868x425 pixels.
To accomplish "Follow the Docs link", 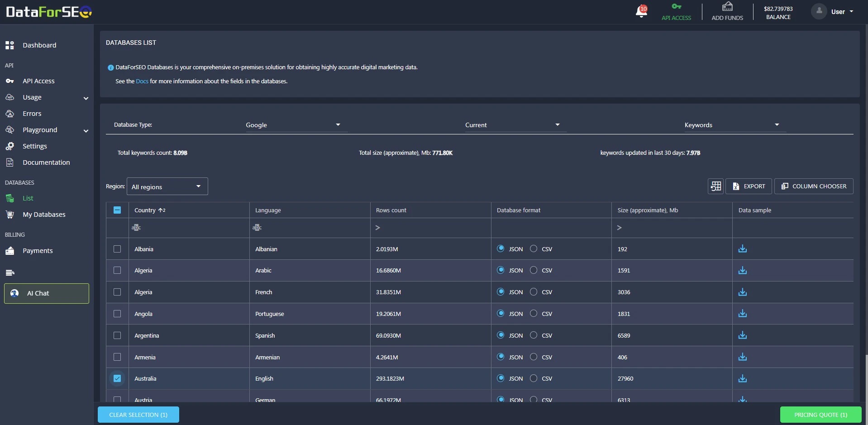I will (142, 81).
